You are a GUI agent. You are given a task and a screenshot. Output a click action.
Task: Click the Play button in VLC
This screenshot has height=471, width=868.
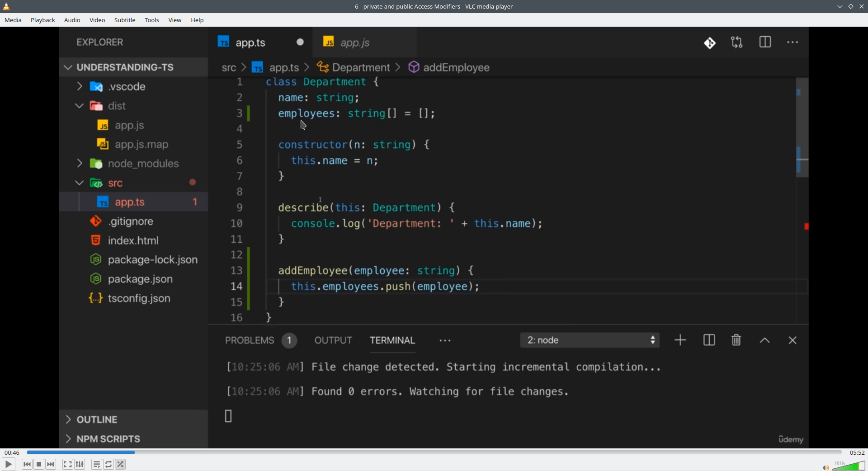tap(8, 464)
